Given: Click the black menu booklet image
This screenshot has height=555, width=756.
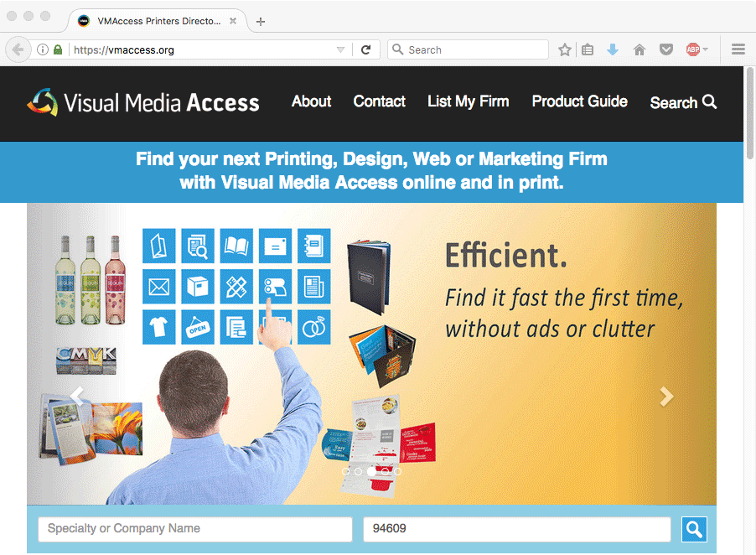Looking at the screenshot, I should coord(369,277).
